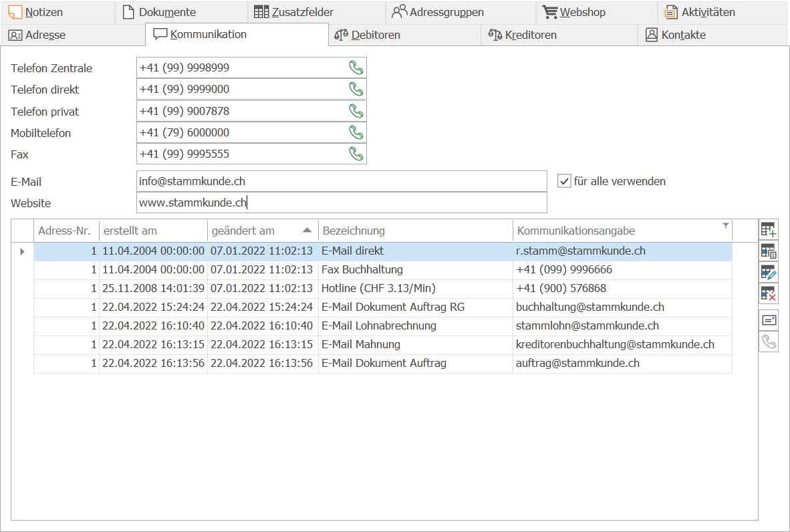The width and height of the screenshot is (790, 532).
Task: Select the 'E-Mail Lohnabrechnung' row
Action: pyautogui.click(x=383, y=325)
